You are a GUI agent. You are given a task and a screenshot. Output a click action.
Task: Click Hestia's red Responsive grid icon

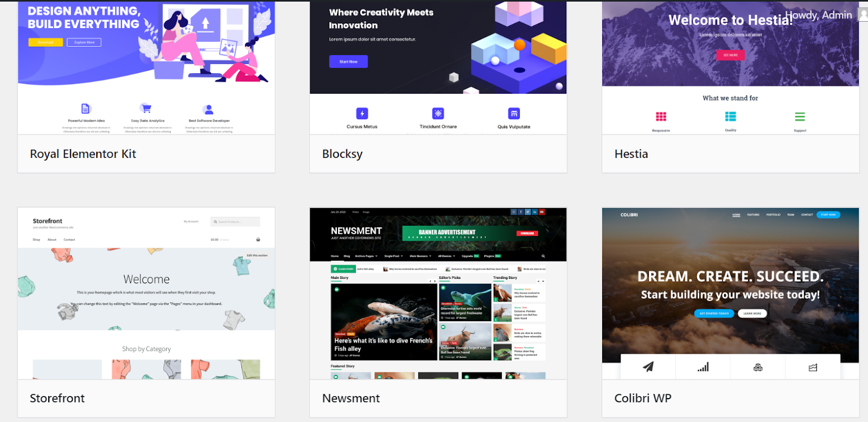tap(661, 117)
